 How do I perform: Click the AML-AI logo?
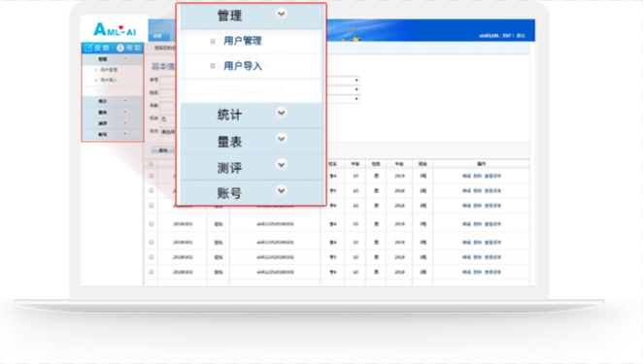pyautogui.click(x=115, y=29)
